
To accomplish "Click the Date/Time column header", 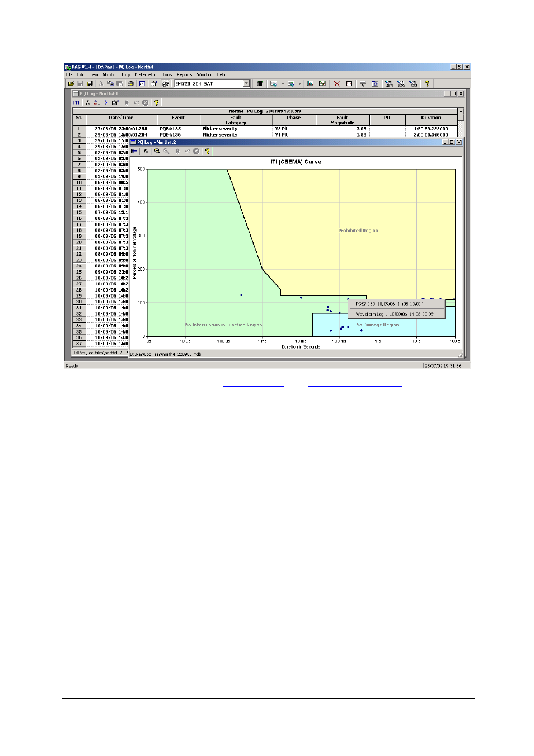I will (x=121, y=118).
